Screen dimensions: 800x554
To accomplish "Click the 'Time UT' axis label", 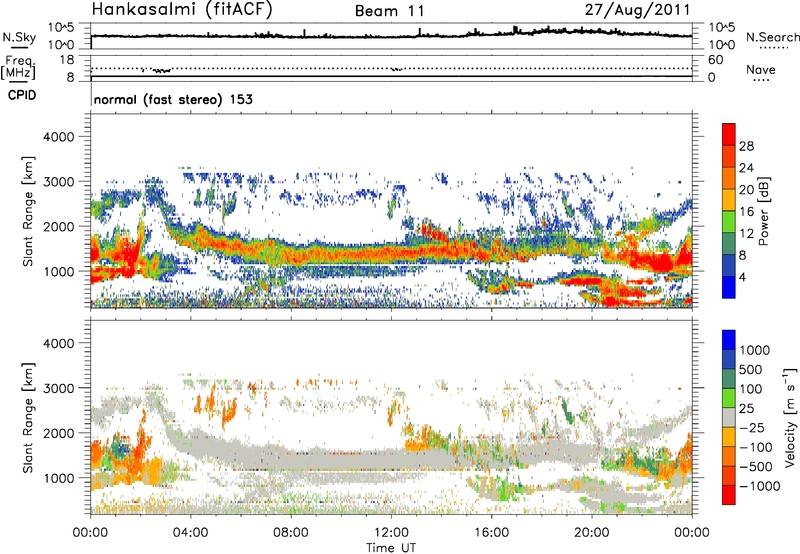I will point(391,548).
